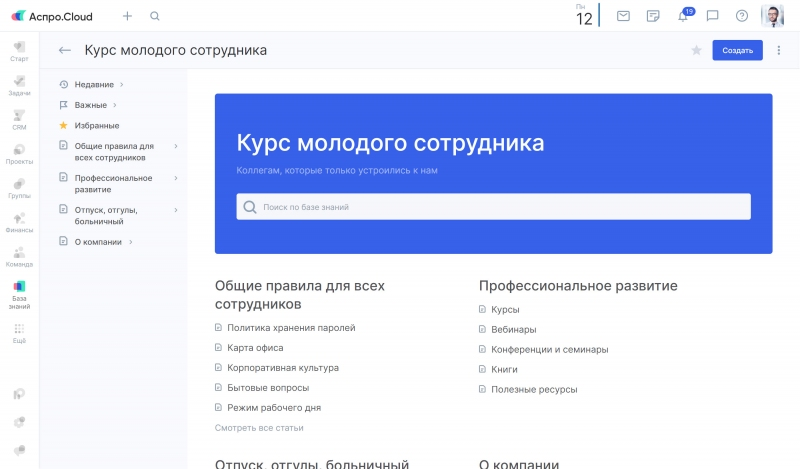Open the article 'Карта офиса'

click(x=255, y=348)
